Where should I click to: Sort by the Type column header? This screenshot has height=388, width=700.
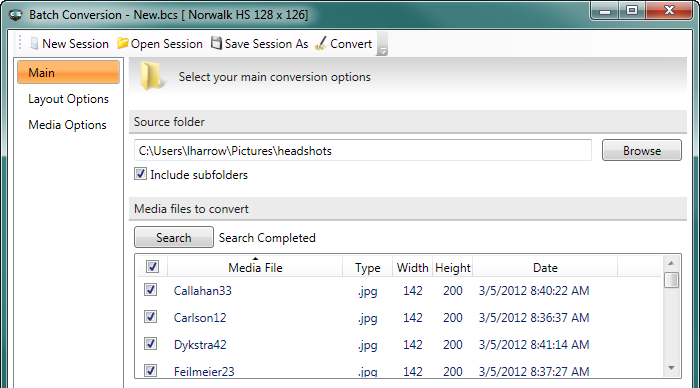(x=367, y=267)
